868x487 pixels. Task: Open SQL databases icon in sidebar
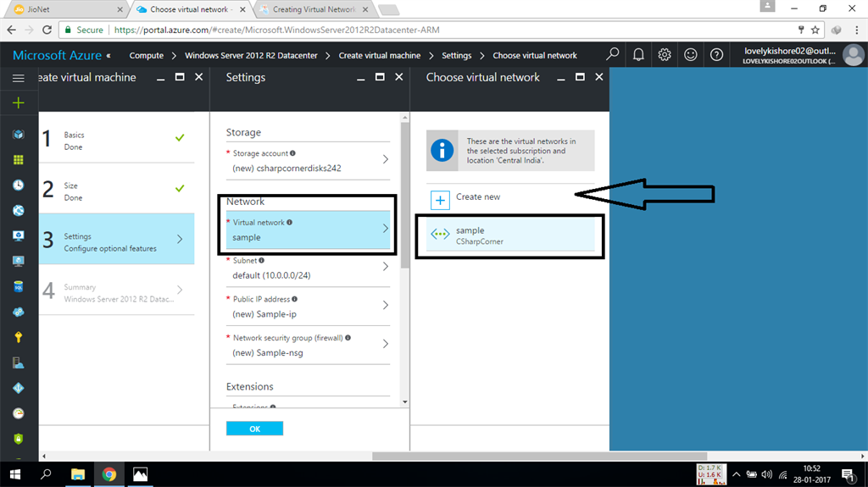[19, 286]
